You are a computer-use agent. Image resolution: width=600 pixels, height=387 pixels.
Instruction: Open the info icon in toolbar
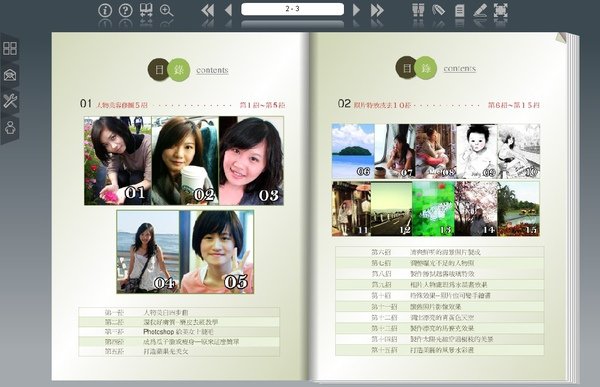pos(105,10)
